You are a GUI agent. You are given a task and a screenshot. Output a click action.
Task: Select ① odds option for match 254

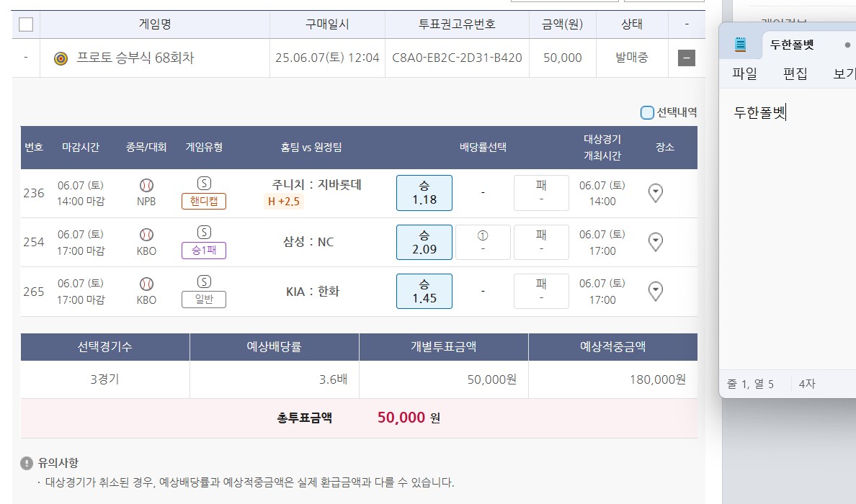[x=483, y=242]
